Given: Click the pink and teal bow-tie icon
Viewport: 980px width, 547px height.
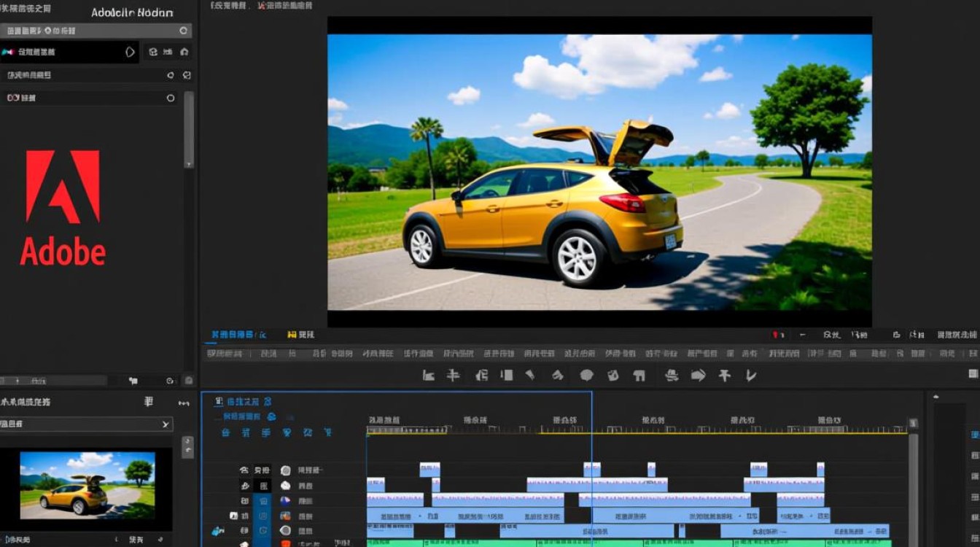Looking at the screenshot, I should (7, 52).
